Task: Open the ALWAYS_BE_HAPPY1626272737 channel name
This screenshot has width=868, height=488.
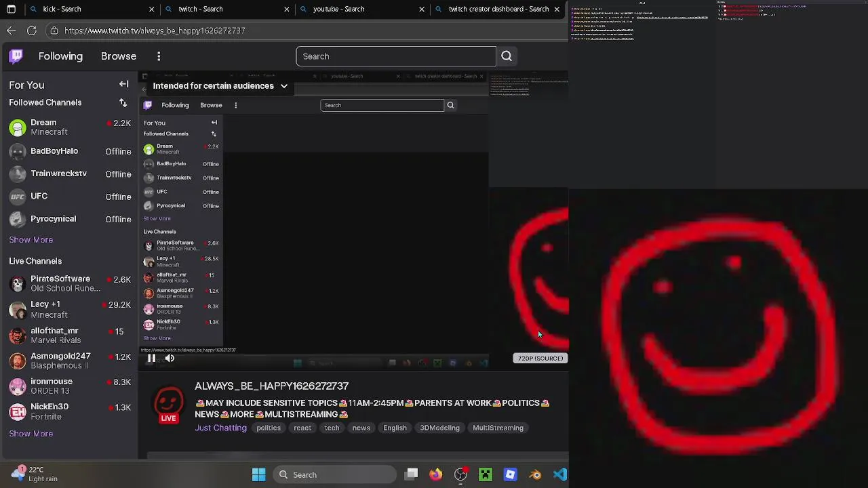Action: tap(272, 386)
